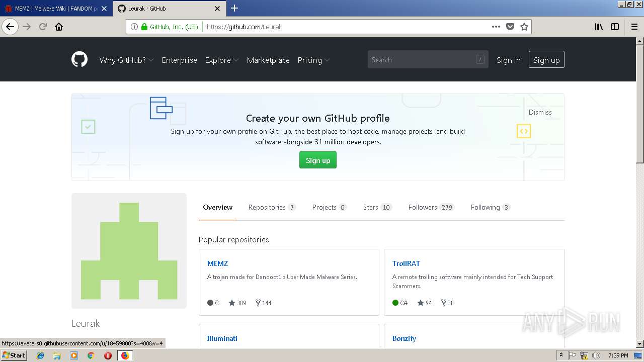Open the Marketplace nav link
The image size is (644, 362).
[268, 60]
